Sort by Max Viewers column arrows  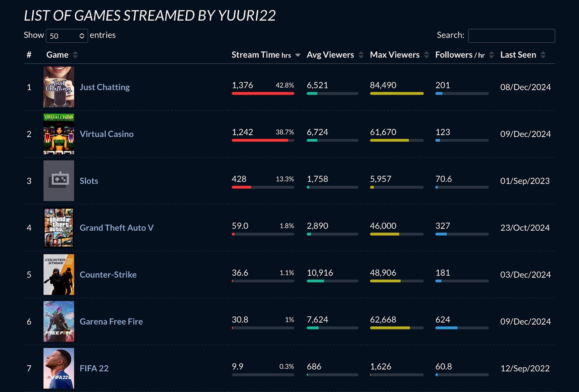click(427, 55)
